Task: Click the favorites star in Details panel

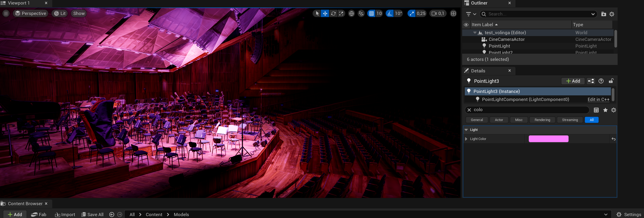Action: [x=605, y=110]
